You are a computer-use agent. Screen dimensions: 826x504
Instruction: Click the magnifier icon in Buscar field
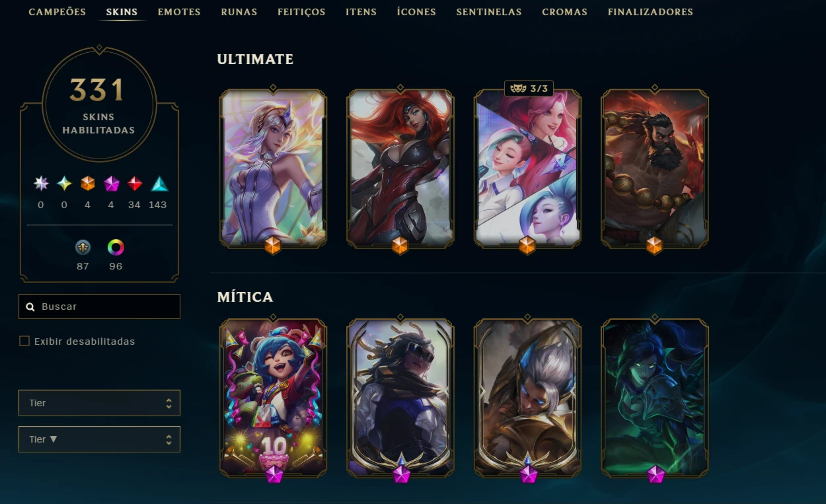tap(30, 307)
